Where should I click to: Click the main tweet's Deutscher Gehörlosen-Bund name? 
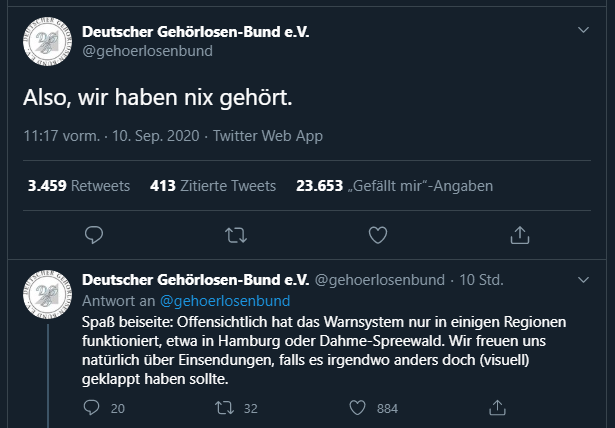tap(195, 32)
